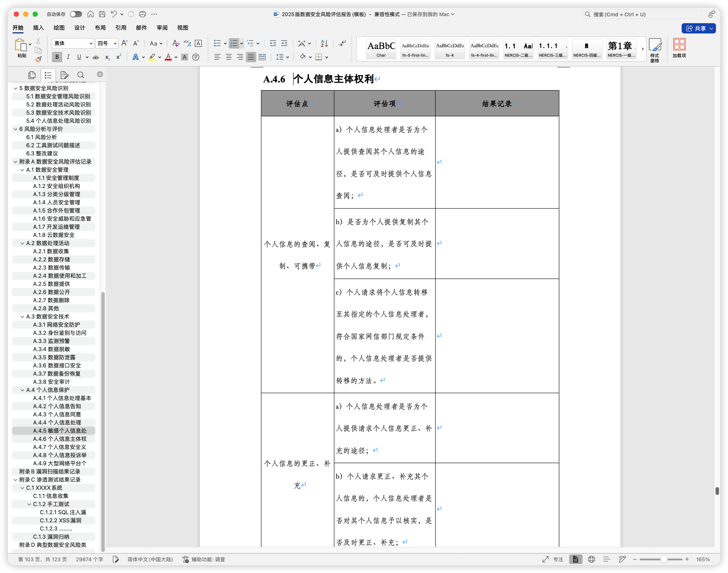Click the Center align icon
This screenshot has height=573, width=728.
click(229, 57)
